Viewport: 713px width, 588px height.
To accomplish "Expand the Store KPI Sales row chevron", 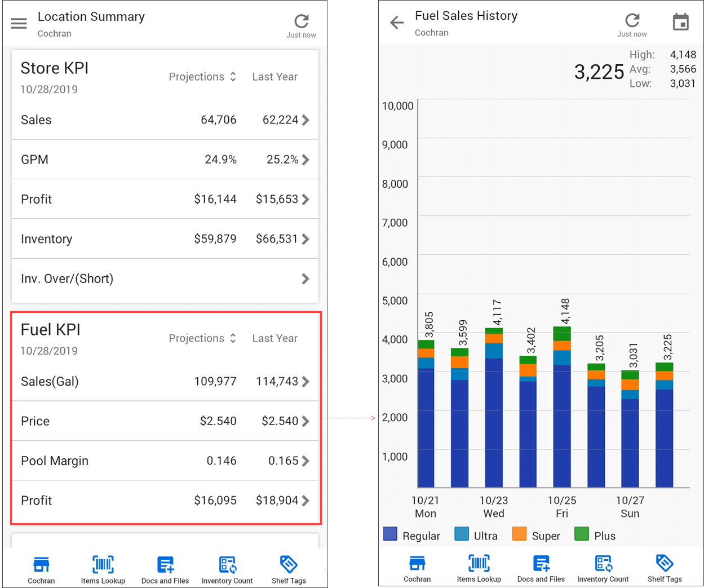I will tap(305, 120).
